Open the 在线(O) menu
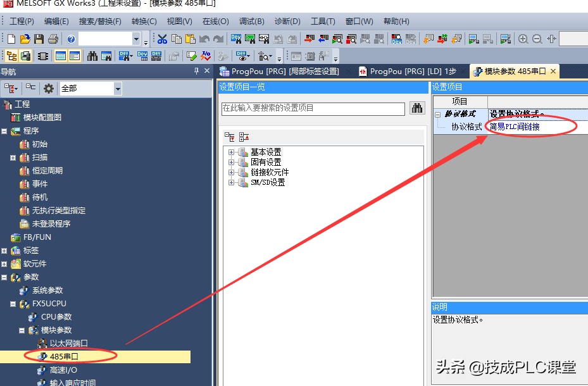 coord(215,22)
